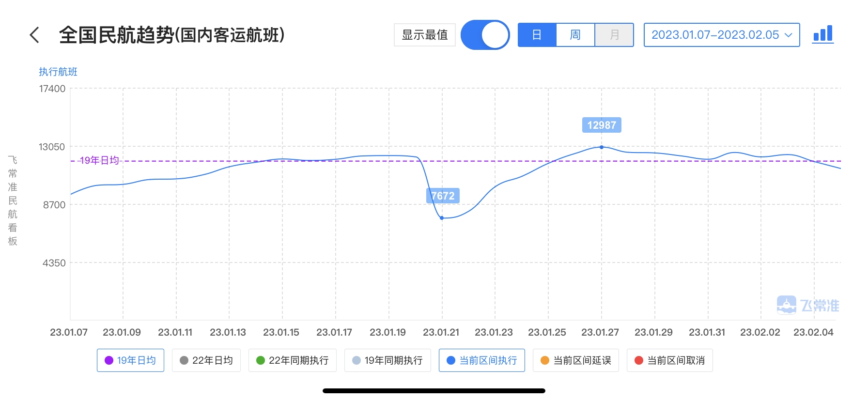868x401 pixels.
Task: Click the 23.01.27 axis date label
Action: [x=600, y=332]
